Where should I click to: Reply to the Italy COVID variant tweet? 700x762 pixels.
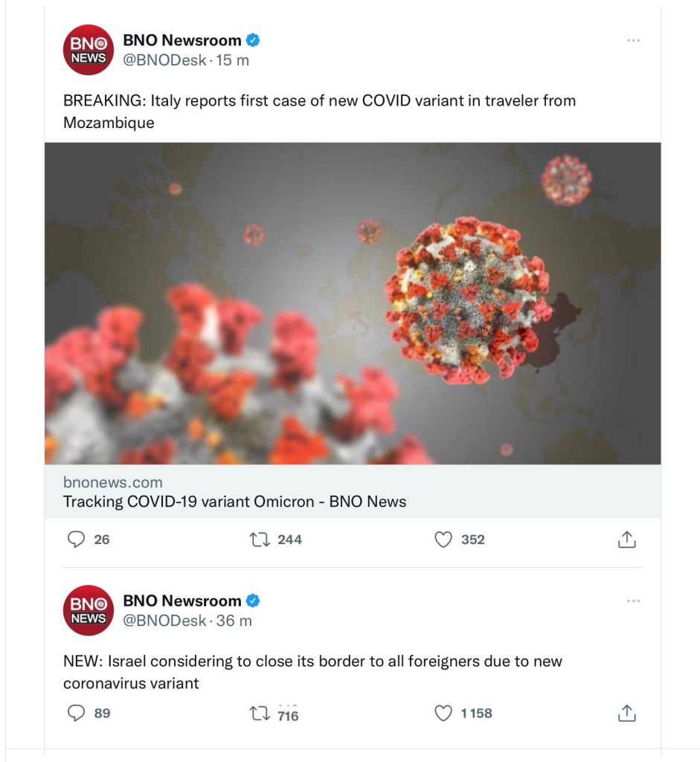coord(77,540)
